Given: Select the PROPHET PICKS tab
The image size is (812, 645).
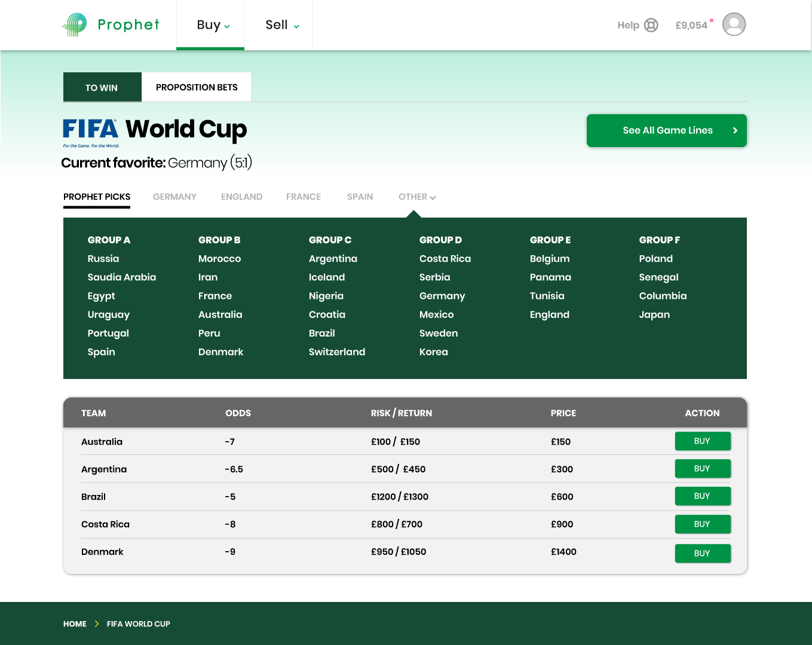Looking at the screenshot, I should 97,197.
